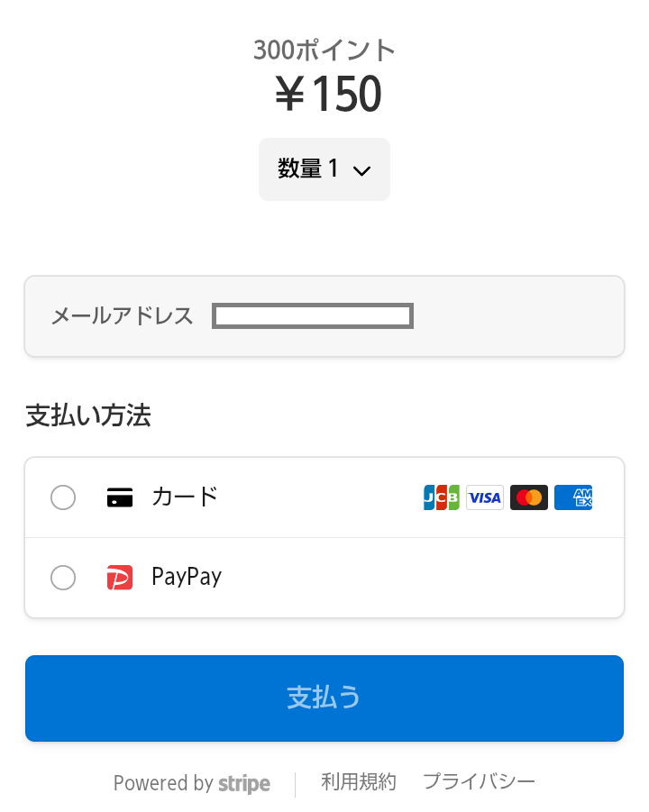Click the Stripe logo
This screenshot has height=812, width=649.
coord(244,784)
